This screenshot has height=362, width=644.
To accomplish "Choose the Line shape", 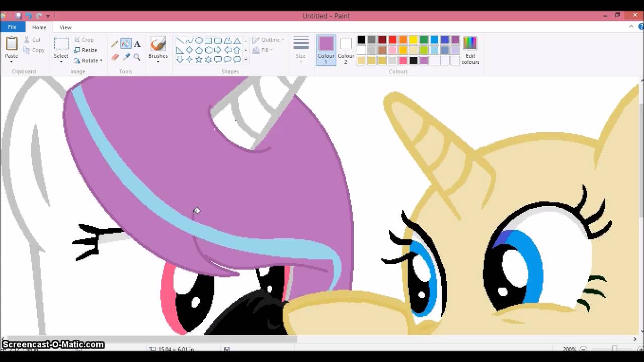I will 180,41.
